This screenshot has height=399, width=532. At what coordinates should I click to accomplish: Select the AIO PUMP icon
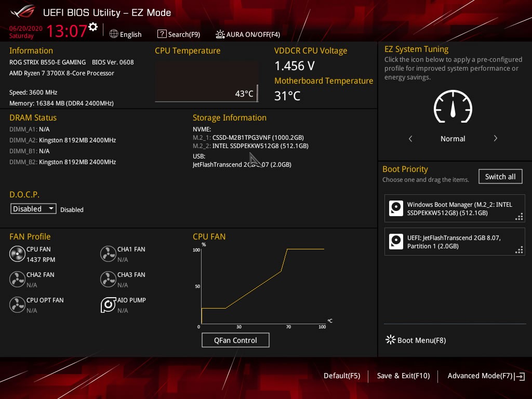tap(108, 305)
